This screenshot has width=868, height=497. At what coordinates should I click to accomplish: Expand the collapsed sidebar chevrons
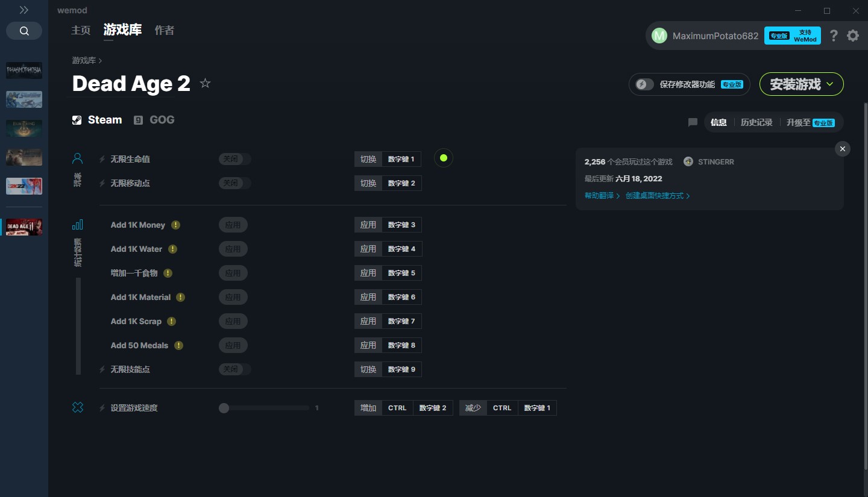24,10
